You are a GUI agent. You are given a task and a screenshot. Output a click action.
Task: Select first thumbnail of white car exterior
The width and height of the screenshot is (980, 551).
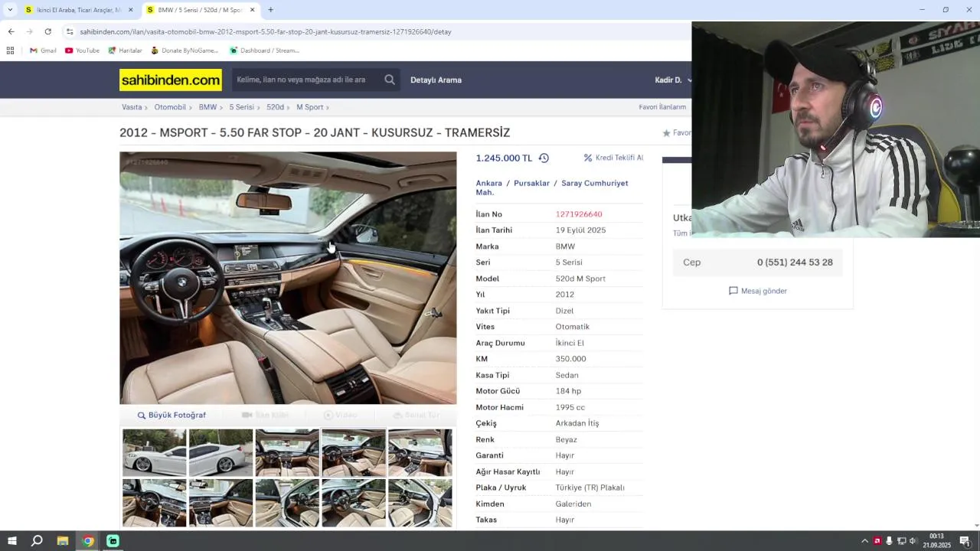[x=154, y=452]
